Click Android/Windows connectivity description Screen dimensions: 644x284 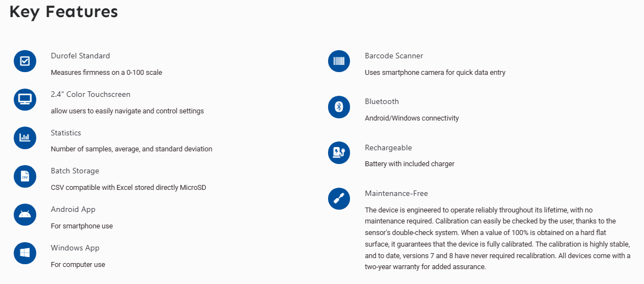(x=412, y=118)
